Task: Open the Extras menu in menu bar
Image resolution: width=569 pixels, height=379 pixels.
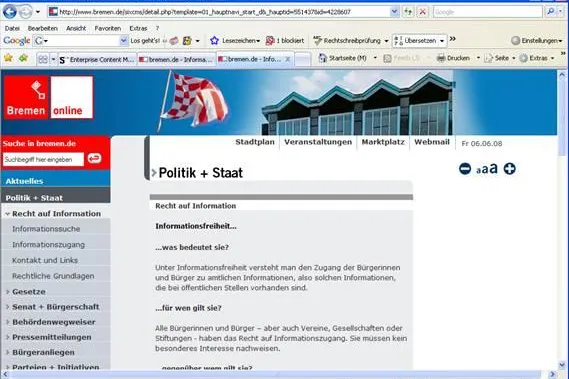Action: click(x=138, y=28)
